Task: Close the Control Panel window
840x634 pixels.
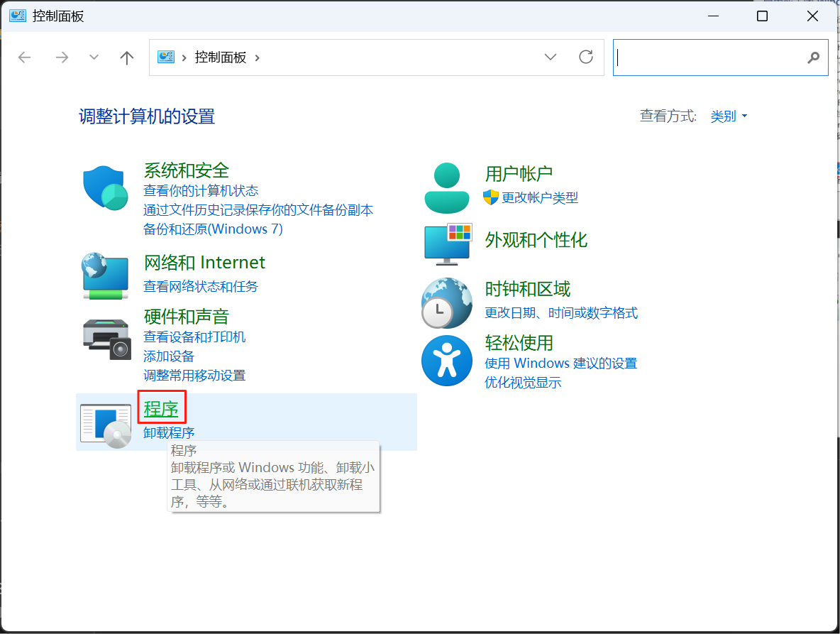Action: pos(812,16)
